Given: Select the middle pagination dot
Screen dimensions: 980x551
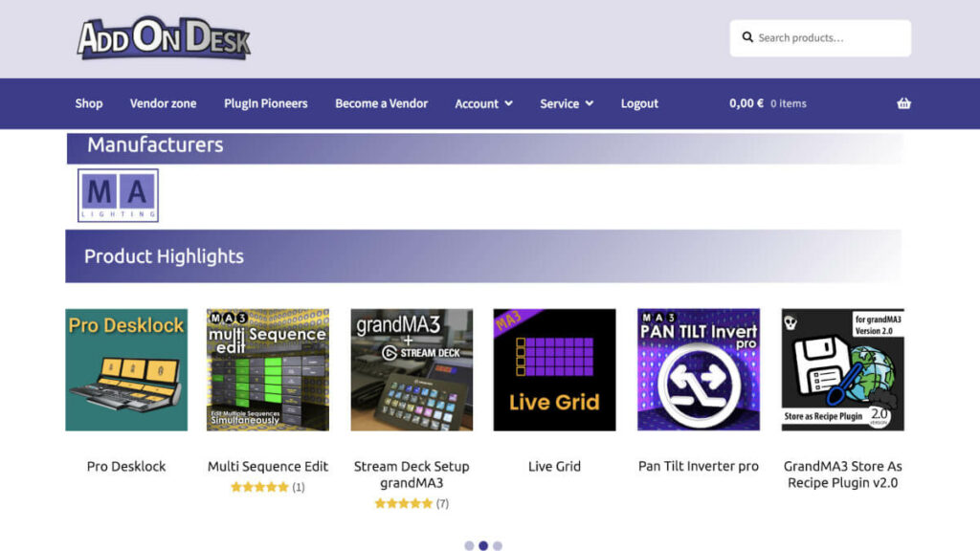Looking at the screenshot, I should coord(482,545).
